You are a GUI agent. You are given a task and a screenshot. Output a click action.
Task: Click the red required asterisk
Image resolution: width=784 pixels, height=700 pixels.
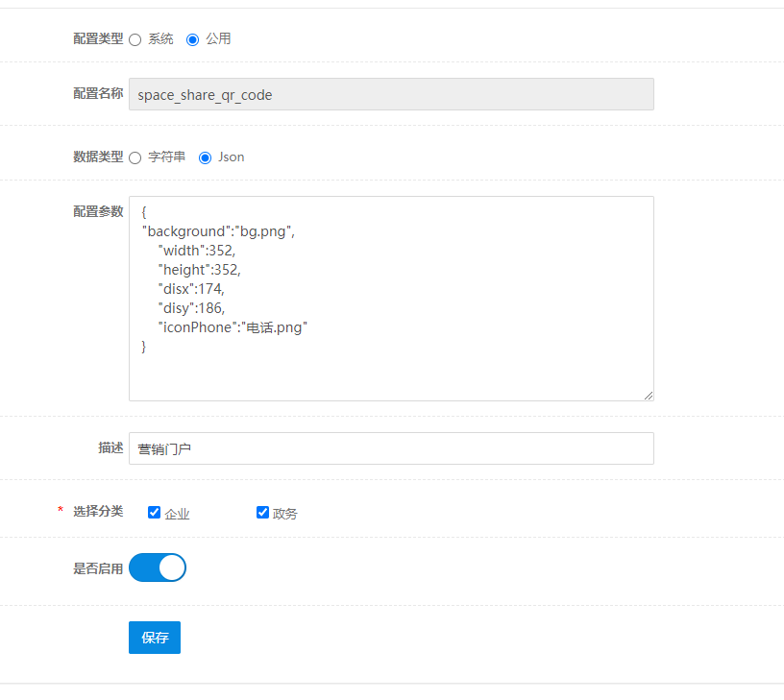pyautogui.click(x=61, y=510)
